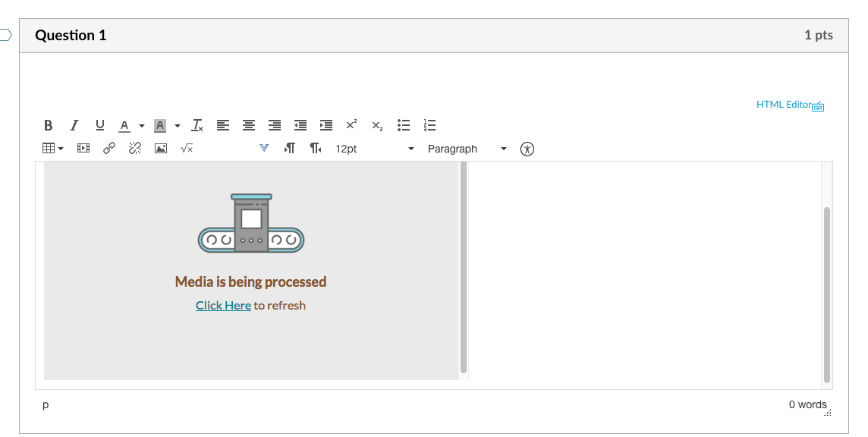Decrease indent (outdent)
This screenshot has width=868, height=437.
(300, 126)
